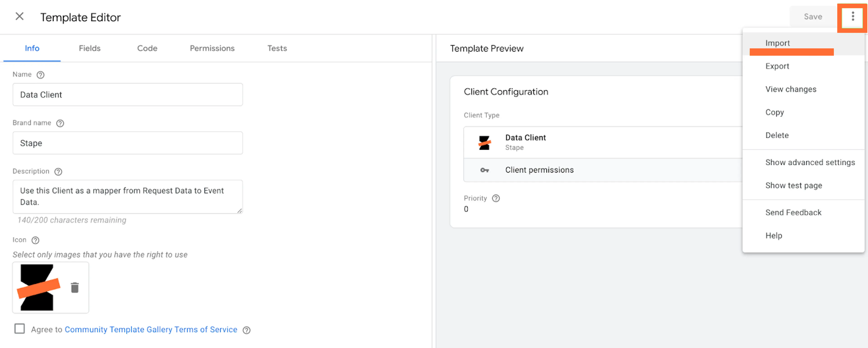Viewport: 868px width, 348px height.
Task: Click the X close icon for Template Editor
Action: (x=19, y=17)
